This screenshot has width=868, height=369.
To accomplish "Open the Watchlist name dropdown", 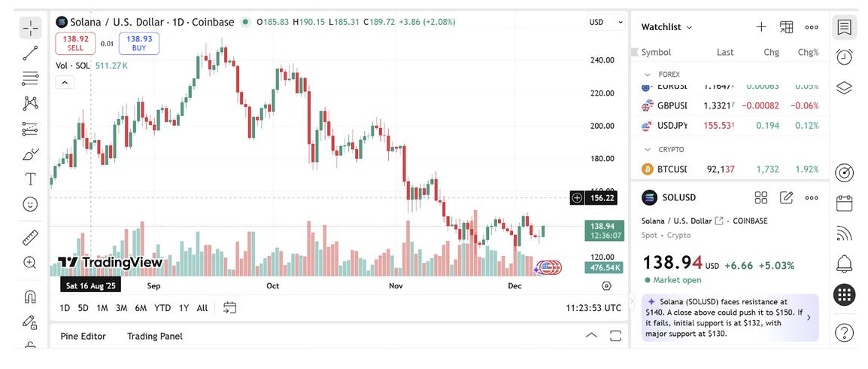I will [666, 27].
